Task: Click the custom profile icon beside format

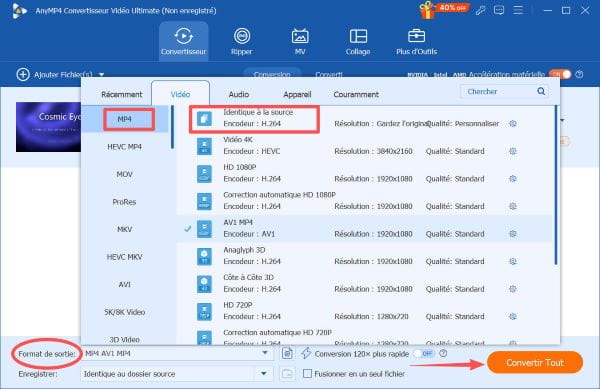Action: coord(287,353)
